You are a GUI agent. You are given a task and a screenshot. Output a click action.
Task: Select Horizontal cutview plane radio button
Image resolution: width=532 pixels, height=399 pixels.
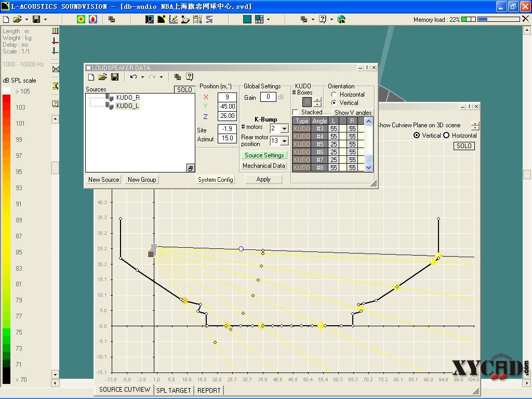click(x=446, y=136)
